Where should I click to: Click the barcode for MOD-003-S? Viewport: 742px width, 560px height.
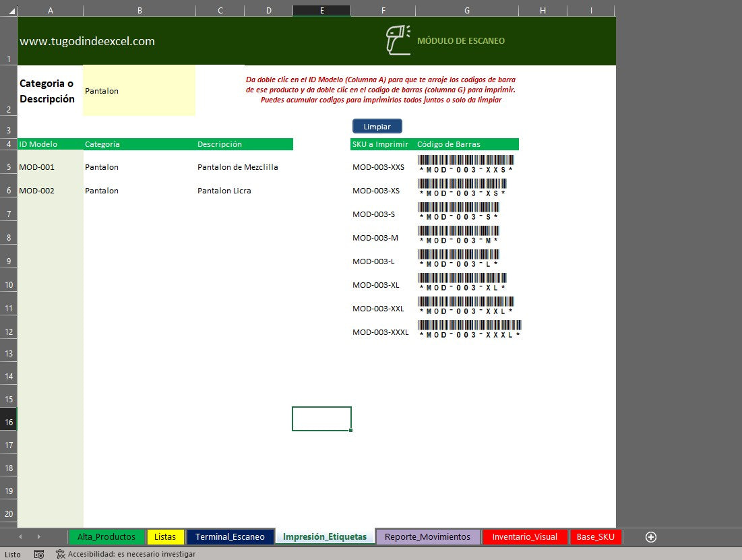click(458, 211)
